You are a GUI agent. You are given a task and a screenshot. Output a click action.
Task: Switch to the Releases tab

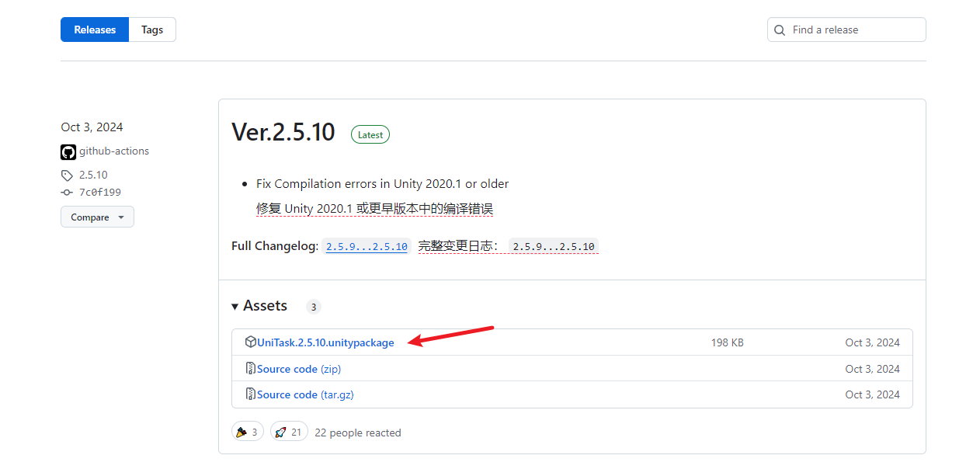tap(95, 30)
